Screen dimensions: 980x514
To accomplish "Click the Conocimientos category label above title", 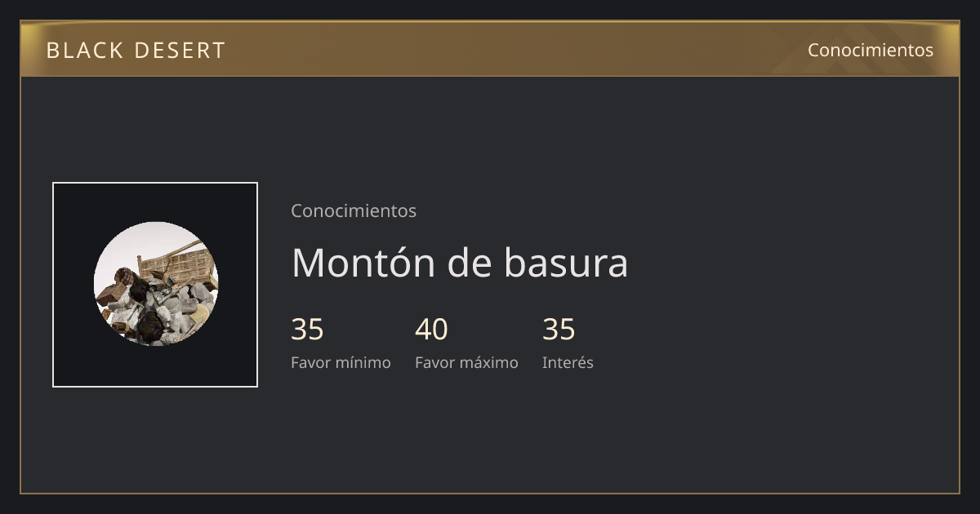I will click(354, 210).
